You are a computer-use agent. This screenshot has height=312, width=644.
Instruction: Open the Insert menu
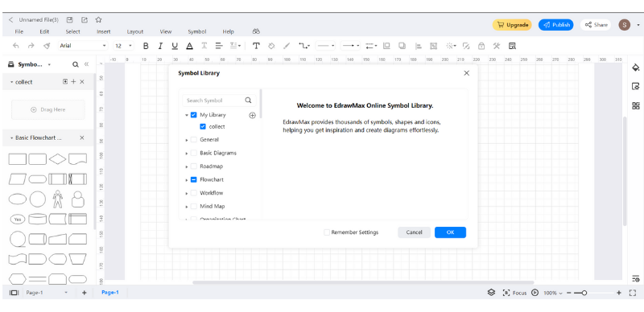pyautogui.click(x=104, y=31)
